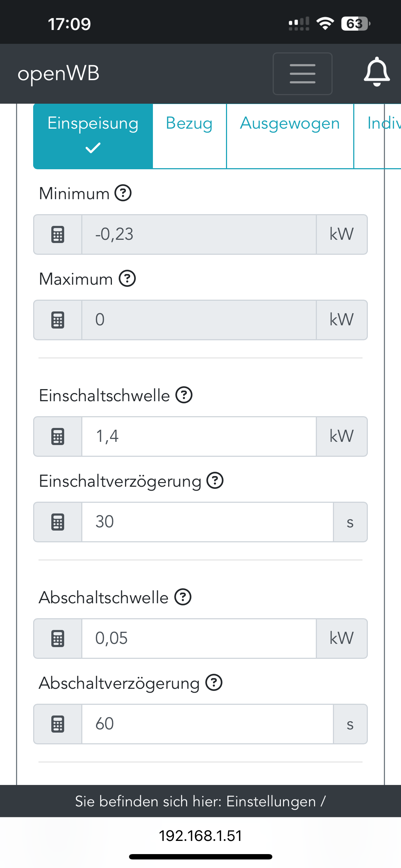This screenshot has width=401, height=868.
Task: Click the Einschaltverzögerung input showing 30
Action: [x=207, y=522]
